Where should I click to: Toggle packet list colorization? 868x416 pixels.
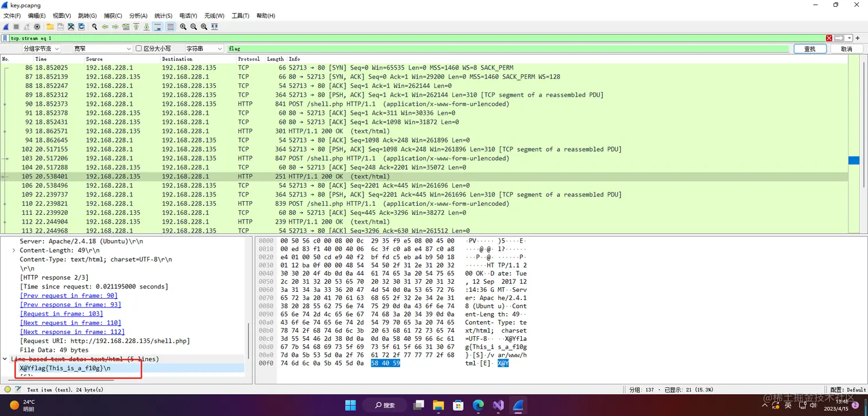coord(170,26)
